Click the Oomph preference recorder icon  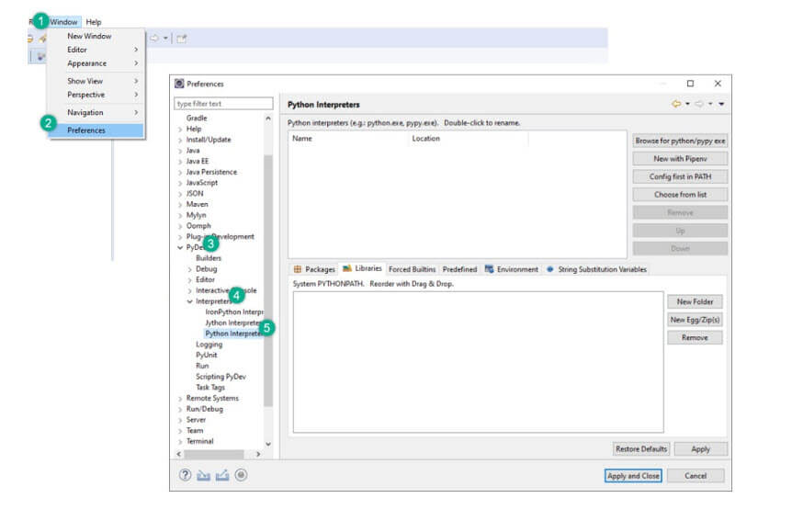click(x=241, y=475)
